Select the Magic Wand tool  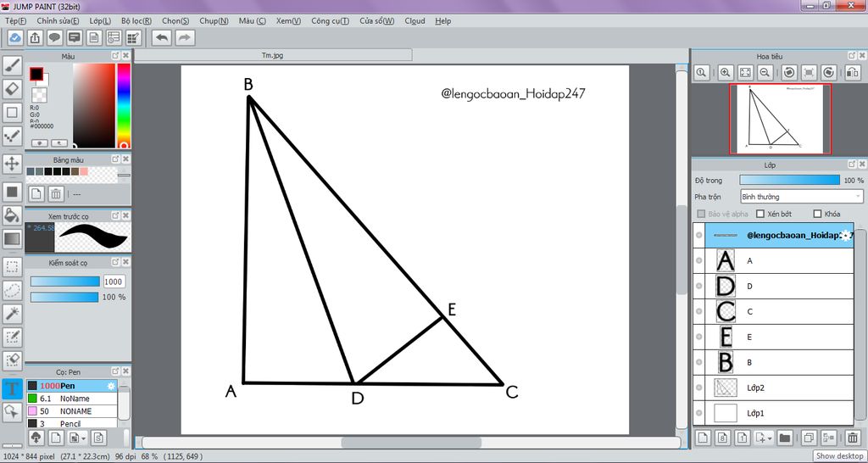[x=12, y=314]
